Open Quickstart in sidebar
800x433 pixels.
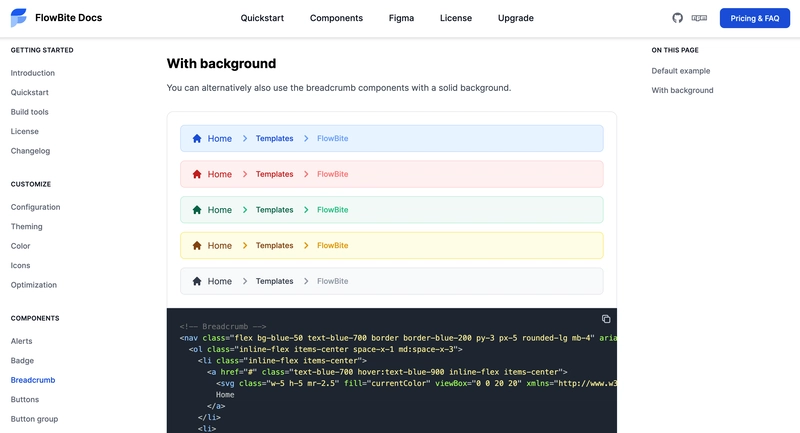click(30, 92)
